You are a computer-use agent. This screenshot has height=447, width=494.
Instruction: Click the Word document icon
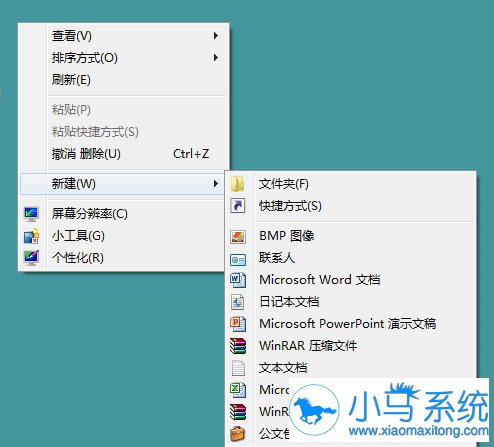[238, 280]
